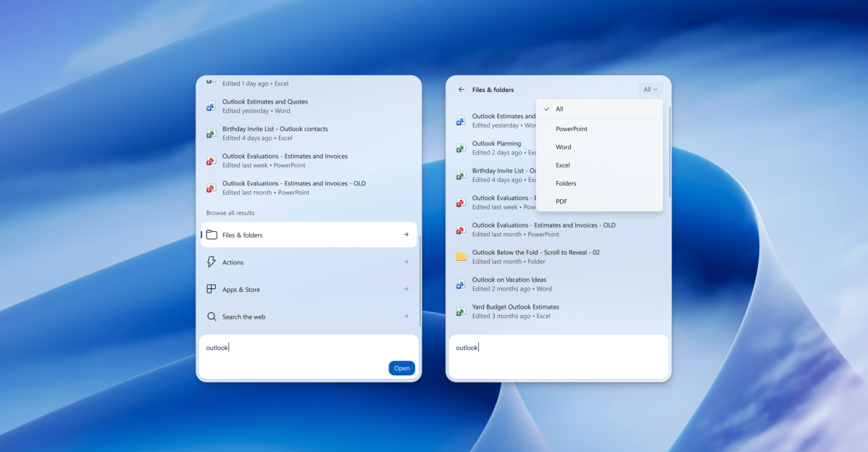The image size is (868, 452).
Task: Open the All filter dropdown in Files & folders header
Action: pyautogui.click(x=650, y=90)
